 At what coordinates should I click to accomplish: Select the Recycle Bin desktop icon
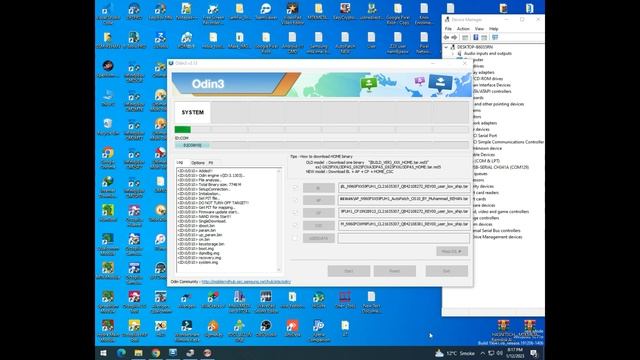click(x=108, y=127)
